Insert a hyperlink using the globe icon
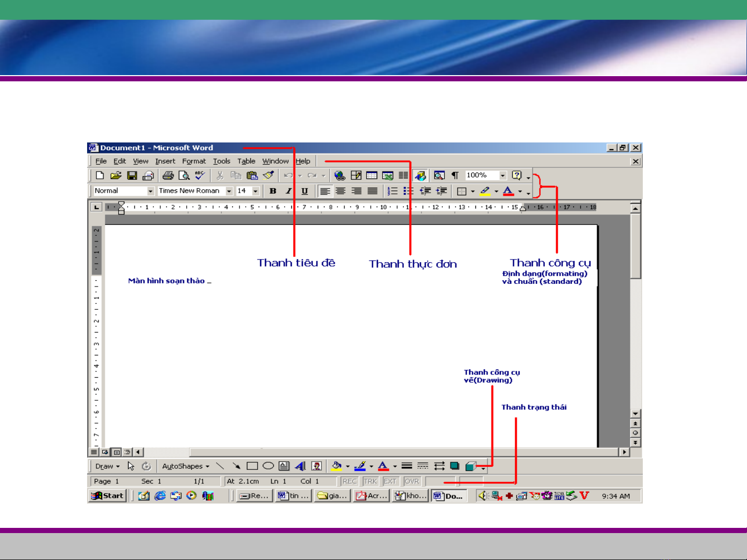This screenshot has height=560, width=747. [x=340, y=176]
